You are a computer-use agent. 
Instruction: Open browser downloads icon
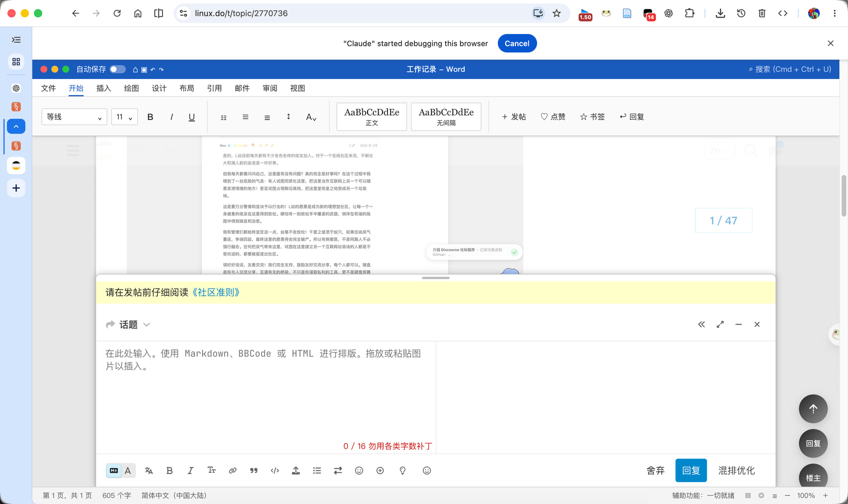(720, 13)
